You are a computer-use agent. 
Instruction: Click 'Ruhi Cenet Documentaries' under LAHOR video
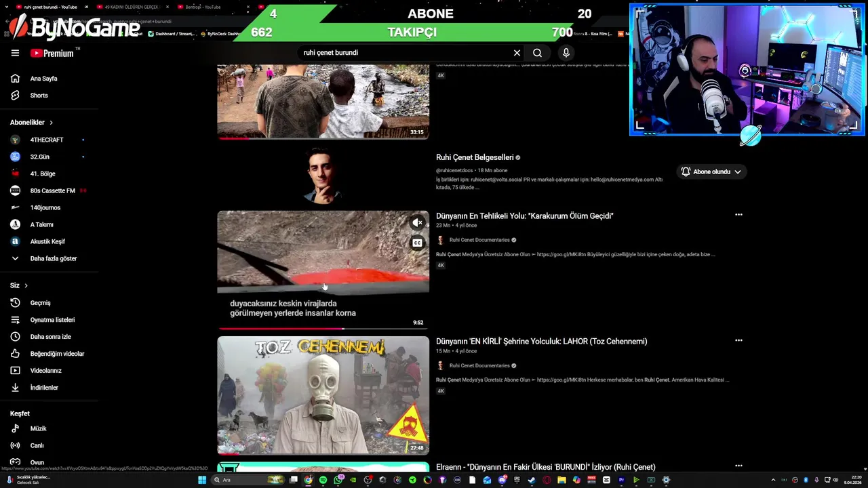tap(479, 365)
